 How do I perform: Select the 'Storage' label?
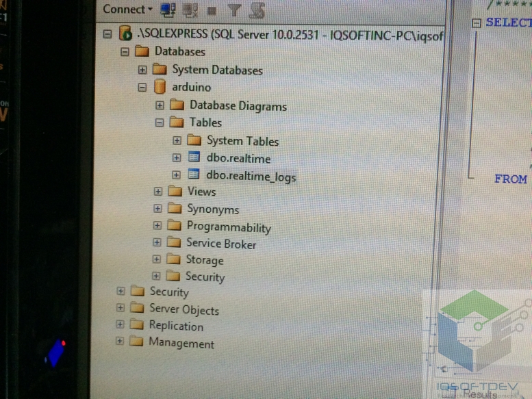tap(205, 260)
